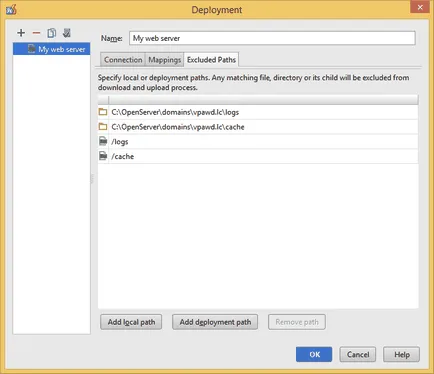This screenshot has height=374, width=434.
Task: Click the Add local path button
Action: [131, 322]
